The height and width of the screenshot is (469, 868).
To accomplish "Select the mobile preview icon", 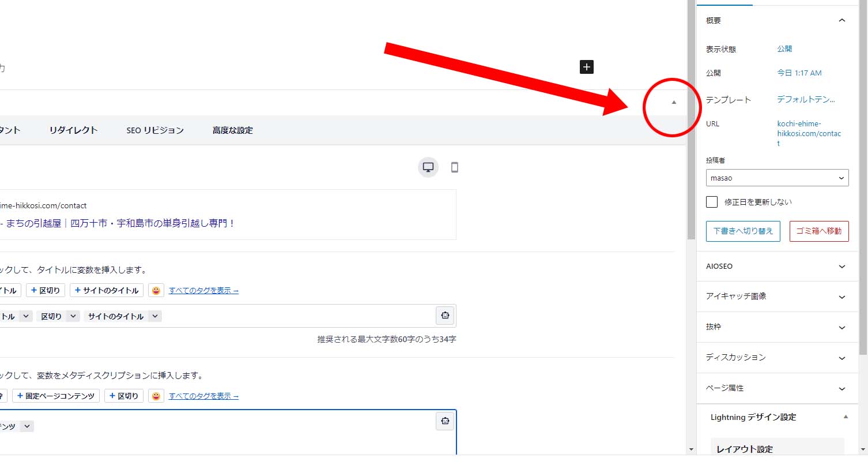I will click(x=454, y=167).
